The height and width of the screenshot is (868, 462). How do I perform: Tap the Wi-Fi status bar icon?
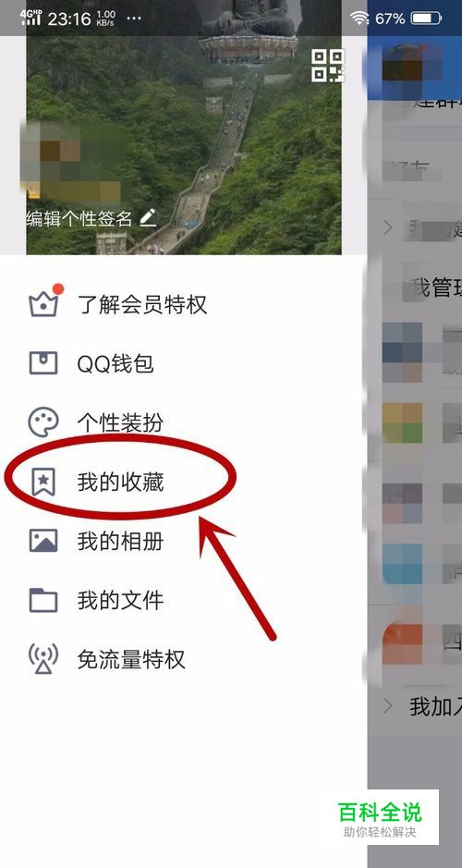point(359,18)
